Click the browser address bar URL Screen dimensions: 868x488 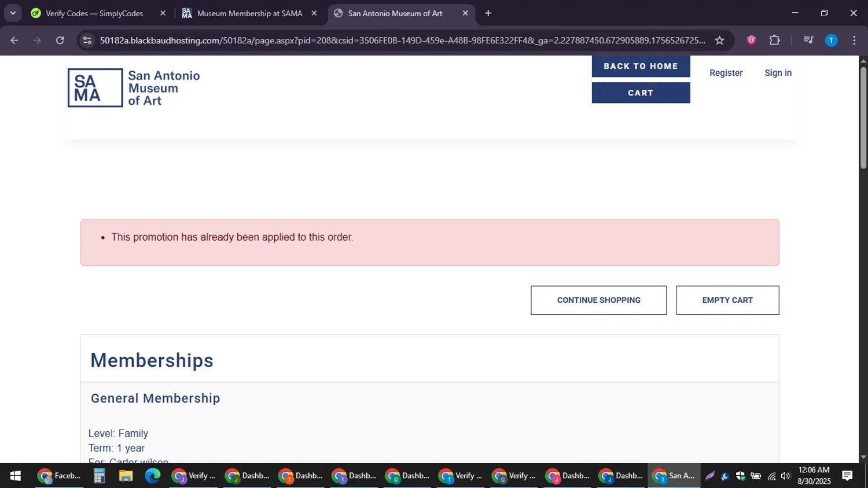pyautogui.click(x=402, y=41)
